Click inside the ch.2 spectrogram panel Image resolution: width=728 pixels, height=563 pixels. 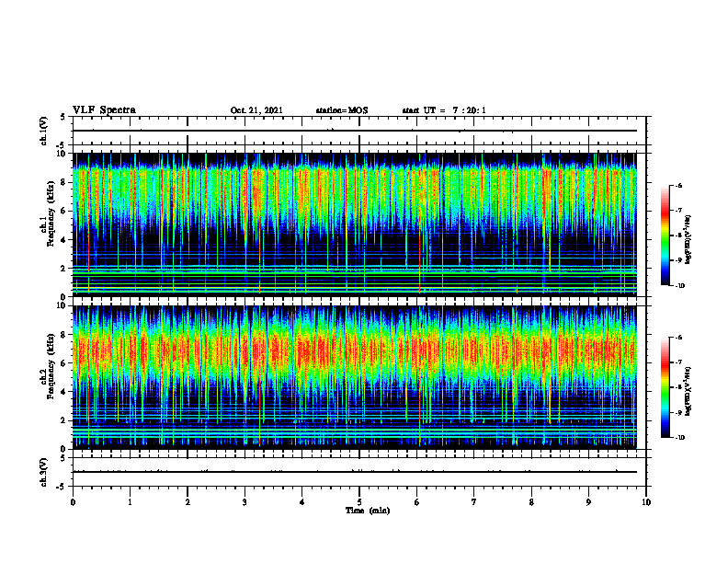(354, 377)
